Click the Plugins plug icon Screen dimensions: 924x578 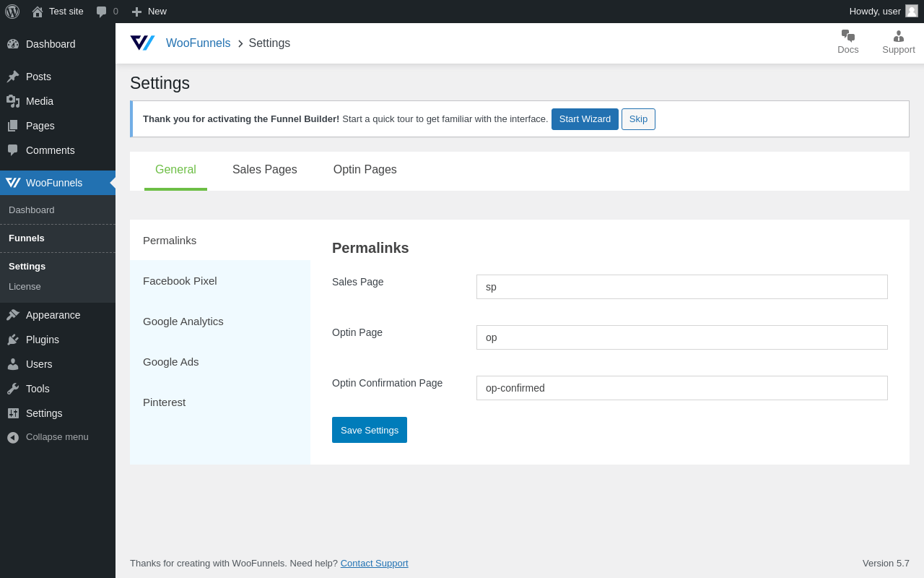[13, 340]
